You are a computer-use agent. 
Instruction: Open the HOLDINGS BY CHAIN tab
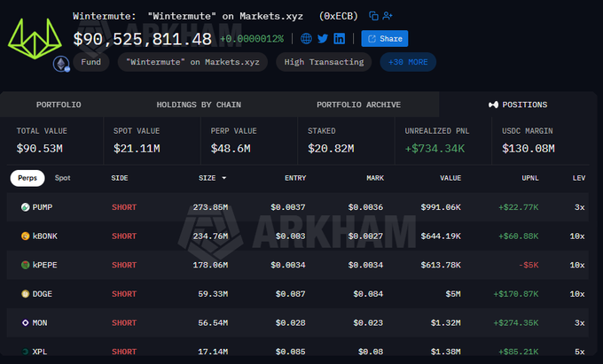coord(199,105)
